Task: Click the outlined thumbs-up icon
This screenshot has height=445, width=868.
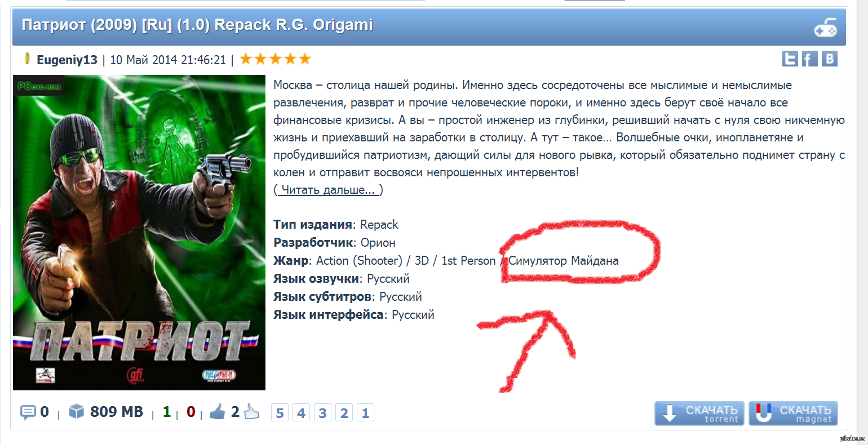Action: pos(252,412)
